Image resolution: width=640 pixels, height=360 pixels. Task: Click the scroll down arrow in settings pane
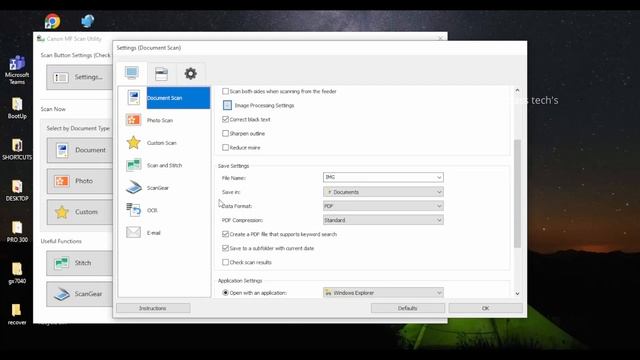[x=517, y=293]
